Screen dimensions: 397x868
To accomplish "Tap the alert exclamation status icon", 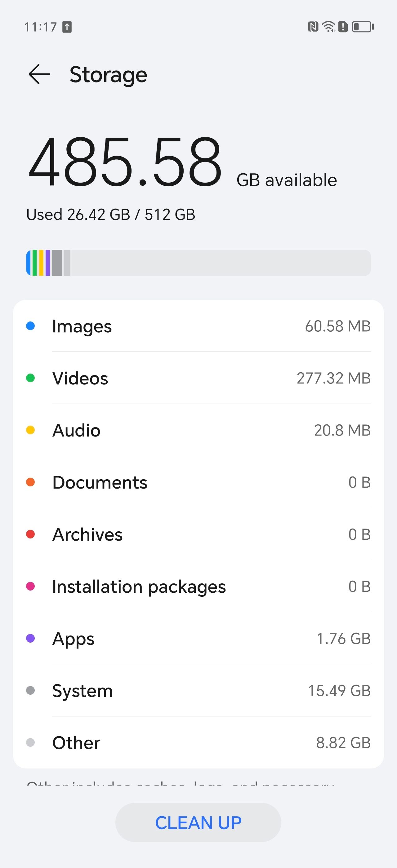I will [343, 27].
